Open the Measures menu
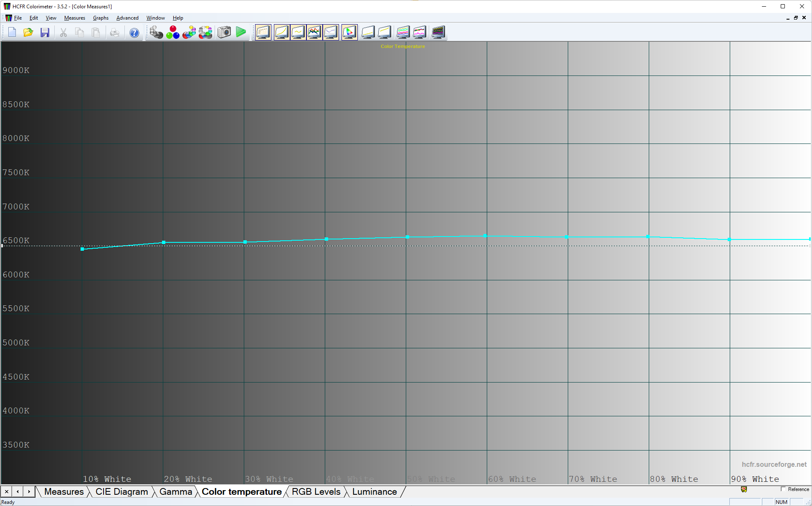Screen dimensions: 812x506 (75, 18)
